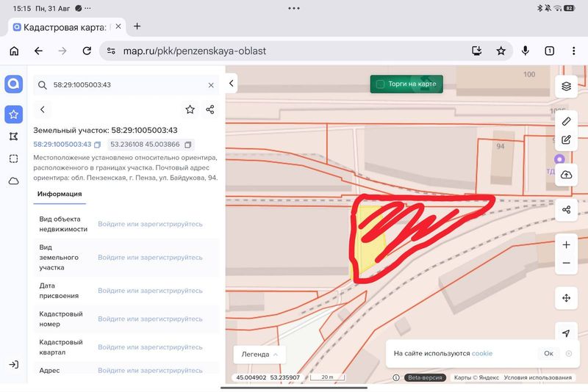Share the parcel card
This screenshot has width=588, height=392.
pos(210,109)
